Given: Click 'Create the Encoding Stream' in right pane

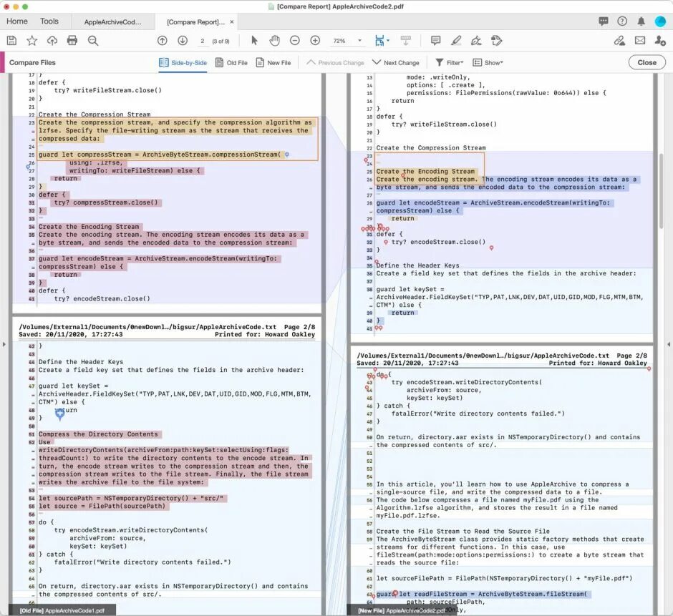Looking at the screenshot, I should (x=425, y=171).
